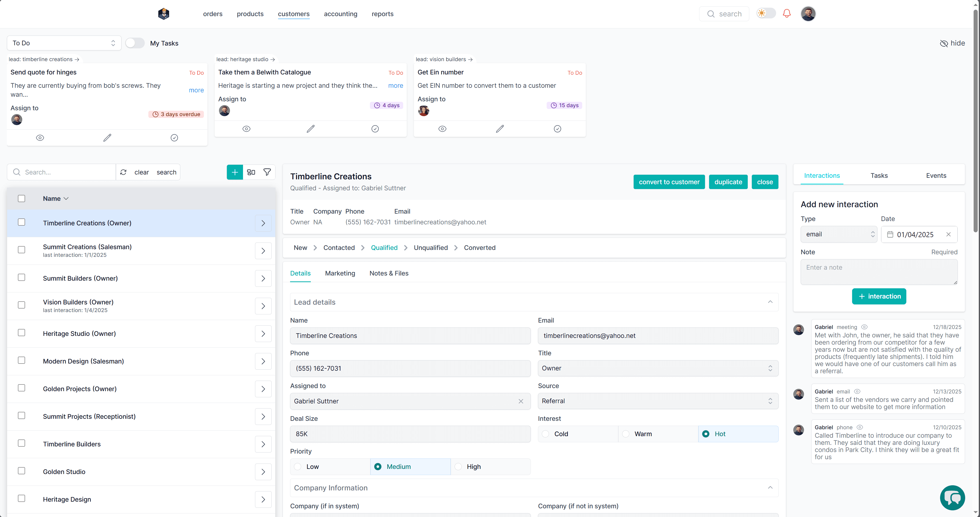The image size is (980, 517).
Task: Mark Get Ein number task complete
Action: [x=557, y=129]
